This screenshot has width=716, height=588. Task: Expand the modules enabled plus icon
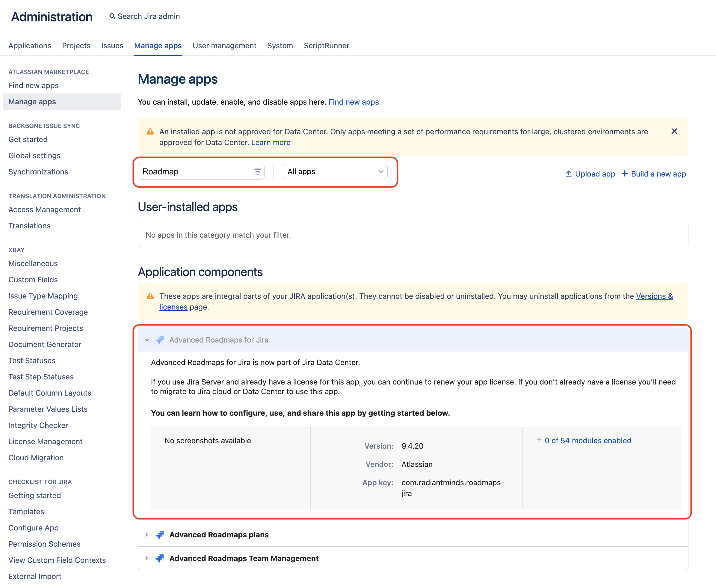539,440
